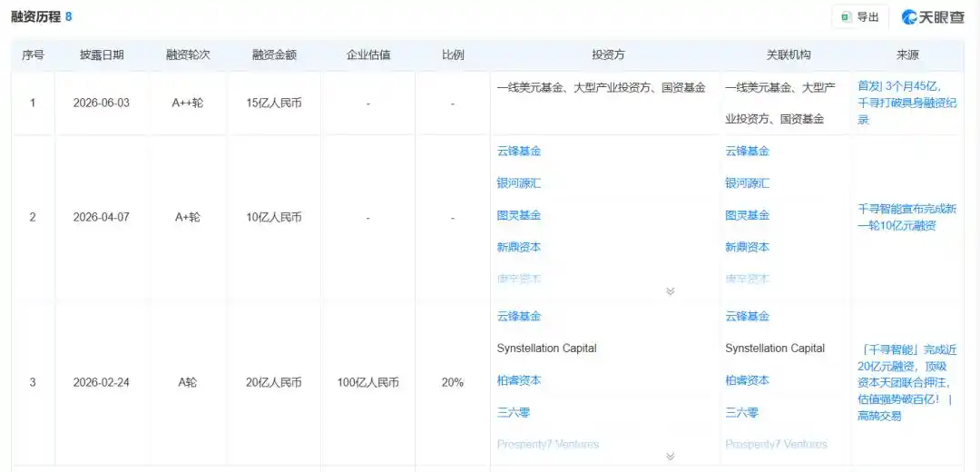Open 云锋基金 in 关联机构 column of A轮 row

pyautogui.click(x=747, y=317)
